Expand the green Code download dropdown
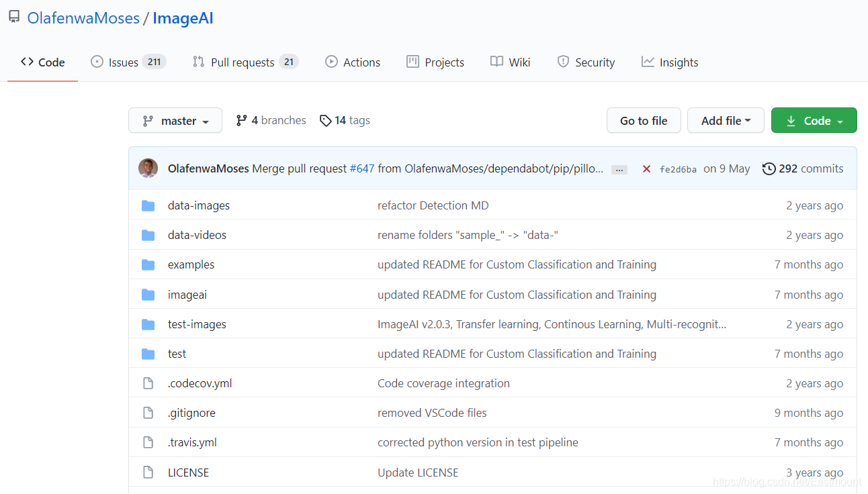Viewport: 868px width, 494px height. click(814, 121)
